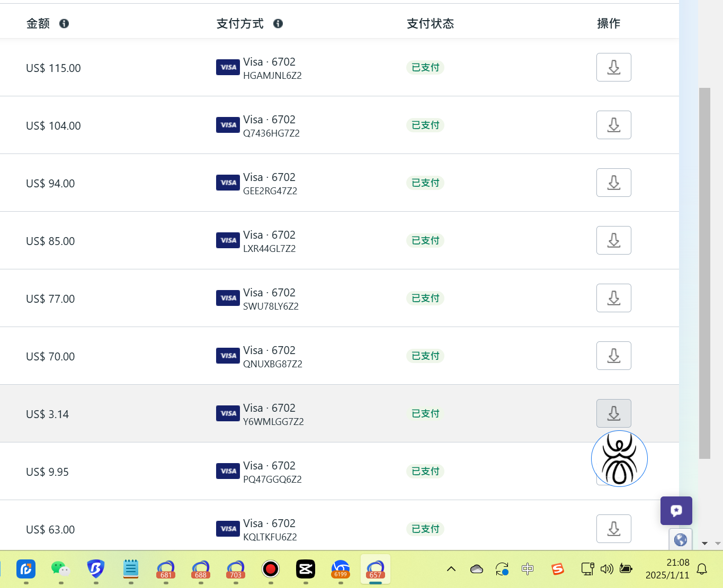Open WeChat from the taskbar

coord(60,569)
